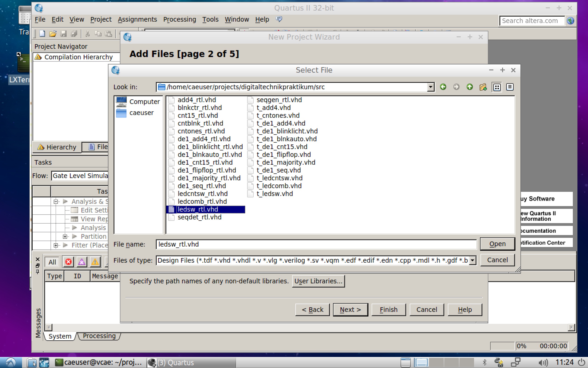Click the User Libraries... button
Screen dimensions: 588x368
click(318, 281)
